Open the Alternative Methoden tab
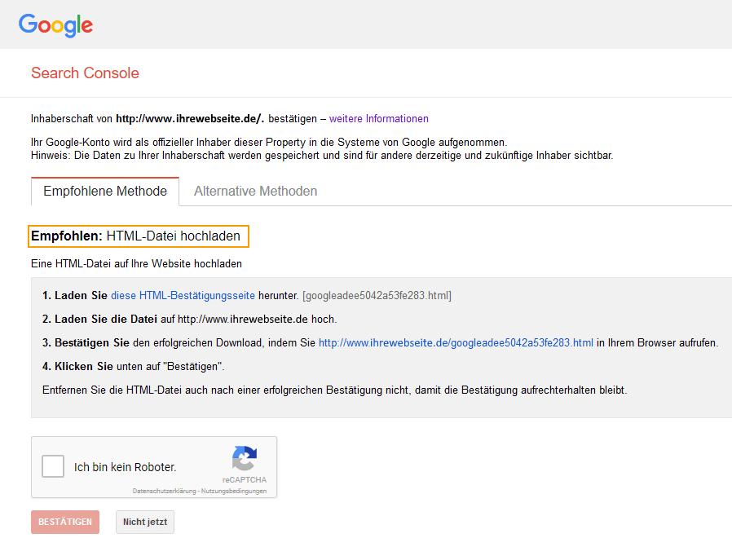Viewport: 732px width, 560px height. coord(255,192)
